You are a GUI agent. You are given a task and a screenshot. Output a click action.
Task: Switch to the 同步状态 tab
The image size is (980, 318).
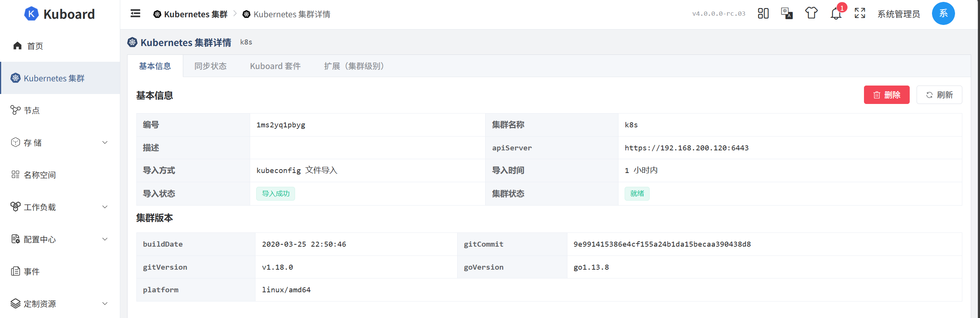click(211, 66)
